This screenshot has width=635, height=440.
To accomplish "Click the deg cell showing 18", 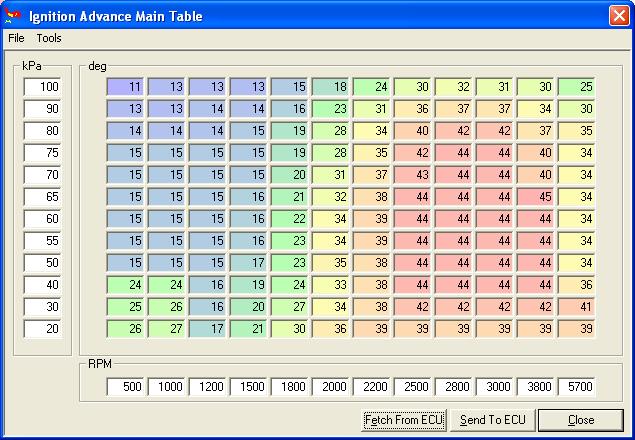I will click(x=330, y=87).
